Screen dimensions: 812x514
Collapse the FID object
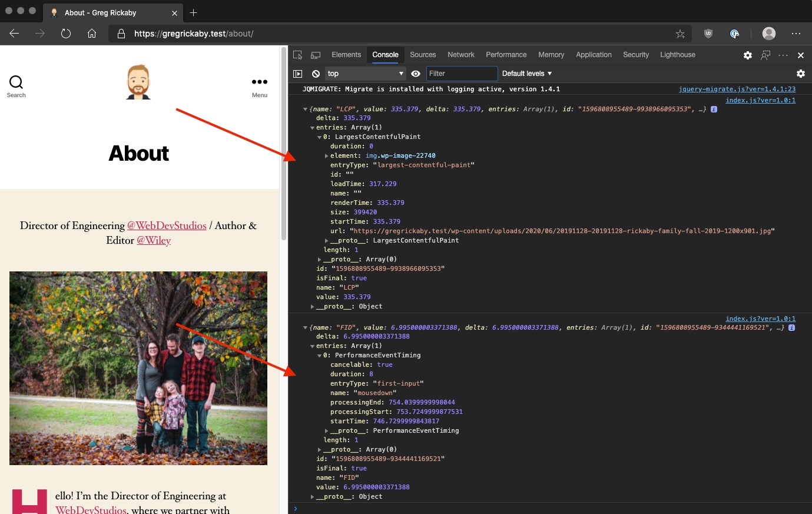pos(305,327)
